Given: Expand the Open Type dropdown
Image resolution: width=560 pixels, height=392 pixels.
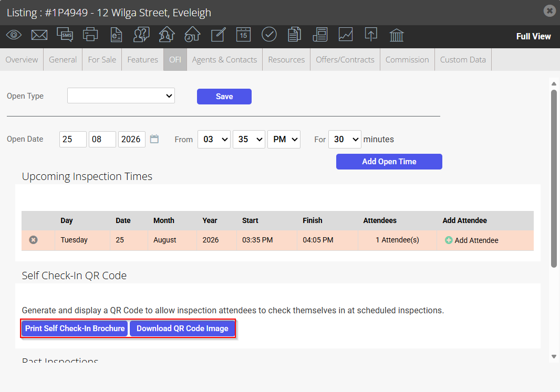Looking at the screenshot, I should click(121, 96).
